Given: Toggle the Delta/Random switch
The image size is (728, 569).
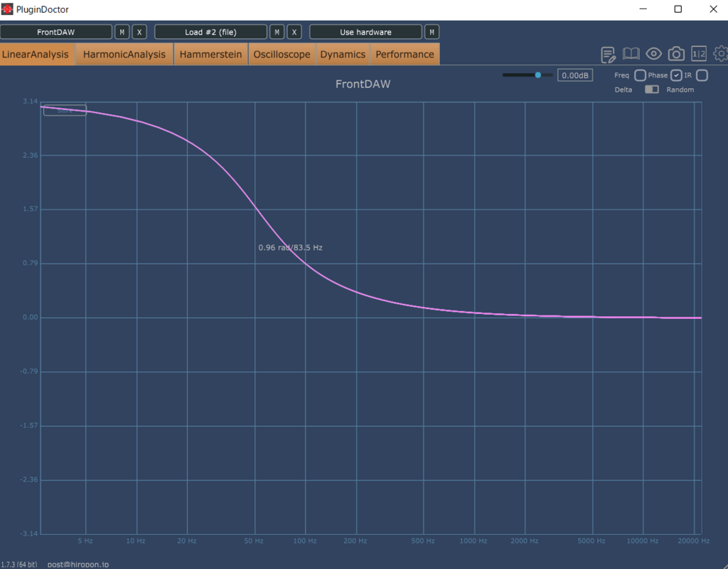Looking at the screenshot, I should (651, 89).
